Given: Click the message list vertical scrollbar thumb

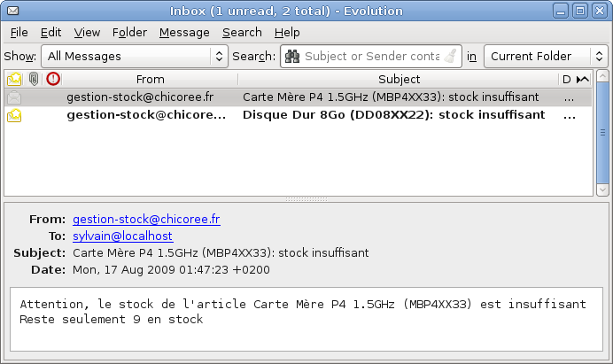Looking at the screenshot, I should pos(602,133).
